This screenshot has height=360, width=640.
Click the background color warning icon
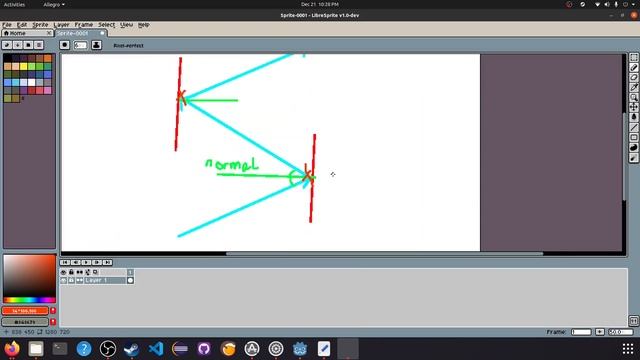53,322
